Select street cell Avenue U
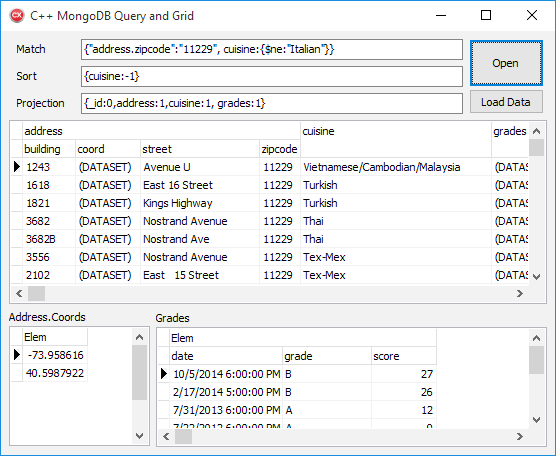Screen dimensions: 556x456 point(200,167)
